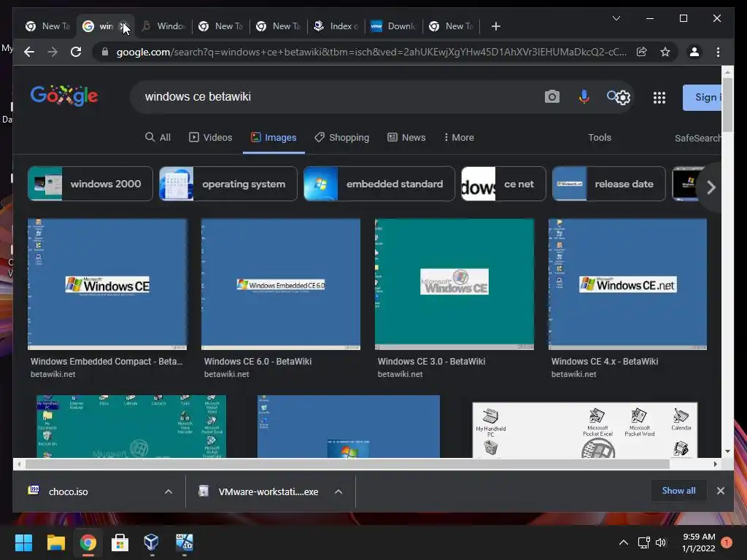Click the horizontal scrollbar of the page
The image size is (747, 560).
(347, 464)
